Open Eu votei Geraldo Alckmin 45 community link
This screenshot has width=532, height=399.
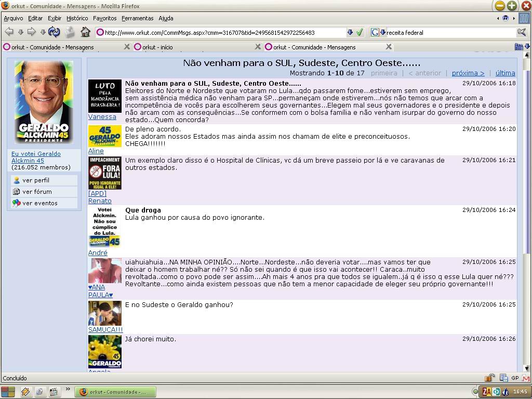click(36, 157)
